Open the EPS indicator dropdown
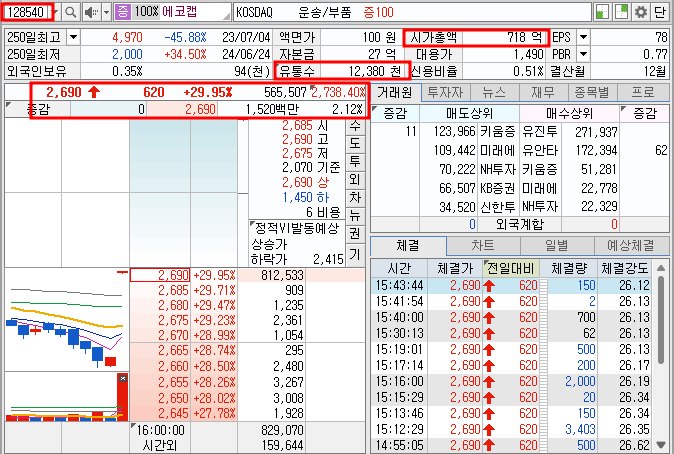 click(583, 37)
